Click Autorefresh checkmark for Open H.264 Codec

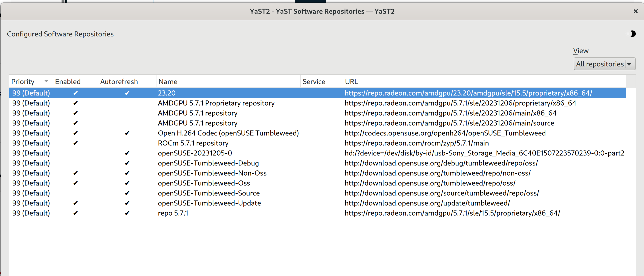pyautogui.click(x=127, y=133)
